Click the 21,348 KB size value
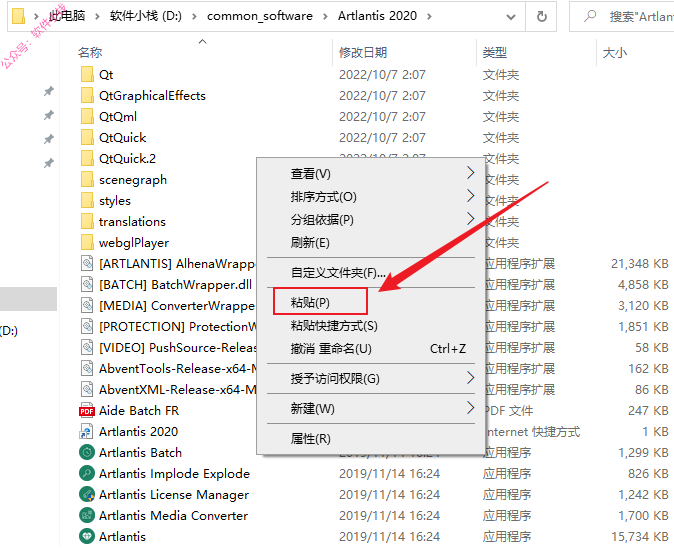This screenshot has height=550, width=674. click(x=640, y=263)
